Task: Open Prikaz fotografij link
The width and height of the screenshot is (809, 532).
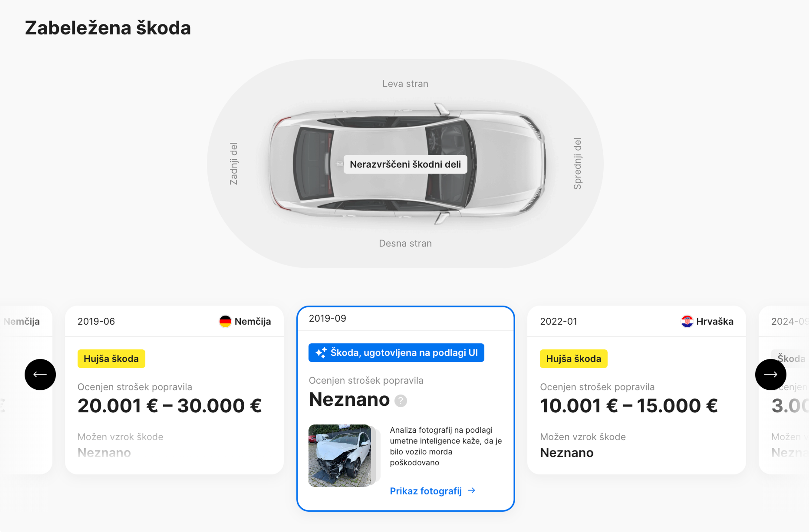Action: point(426,491)
